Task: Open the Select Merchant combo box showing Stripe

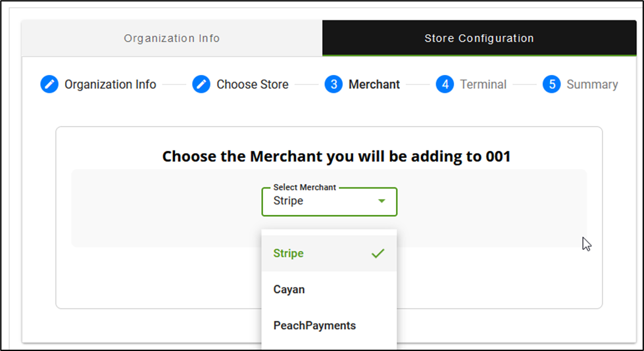Action: [322, 201]
